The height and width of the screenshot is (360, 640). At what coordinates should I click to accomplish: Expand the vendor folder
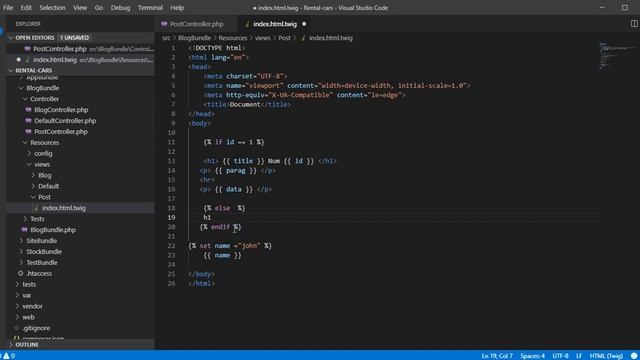[x=32, y=306]
